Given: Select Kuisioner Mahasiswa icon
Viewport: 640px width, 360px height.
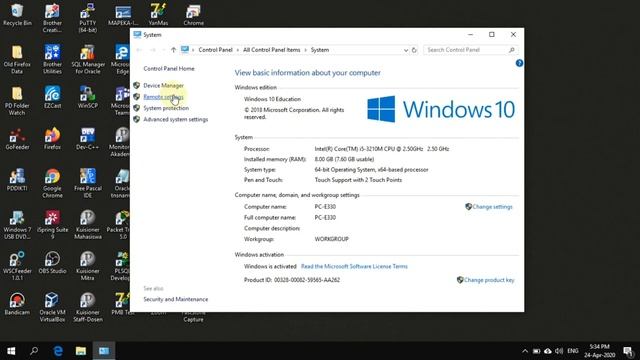Looking at the screenshot, I should coord(88,225).
